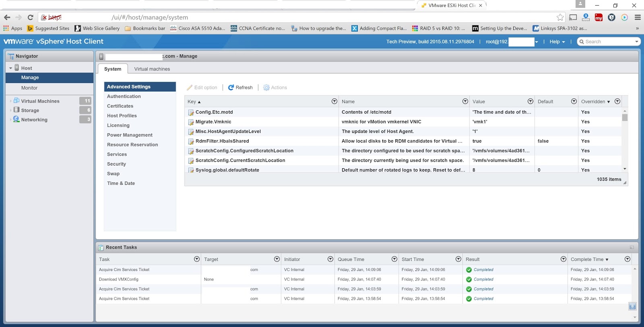Click the Networking globe icon in Navigator

tap(17, 119)
